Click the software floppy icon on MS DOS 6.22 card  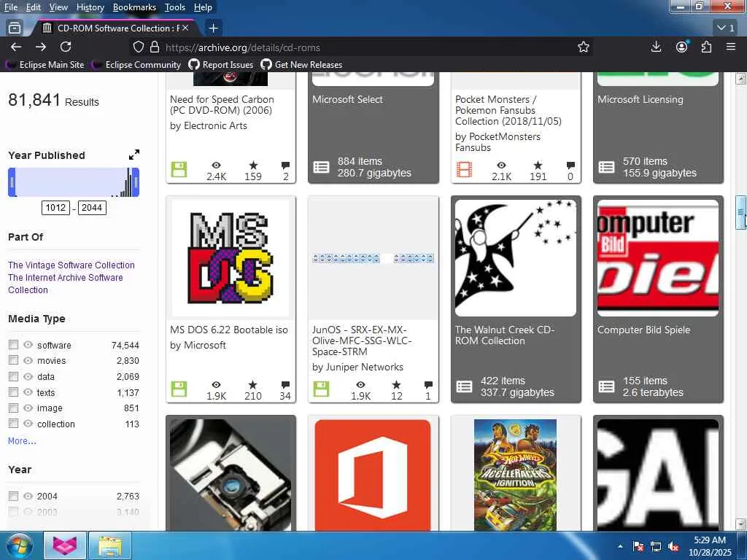pyautogui.click(x=179, y=389)
